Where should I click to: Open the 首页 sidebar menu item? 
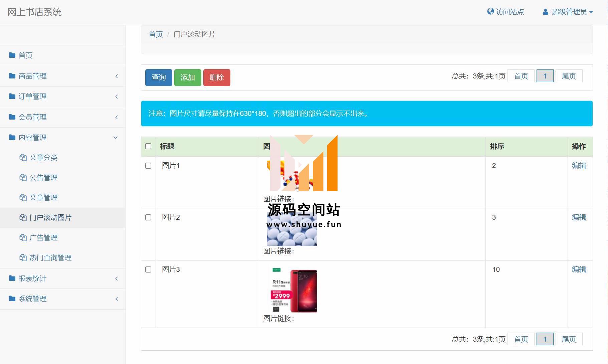click(x=62, y=55)
